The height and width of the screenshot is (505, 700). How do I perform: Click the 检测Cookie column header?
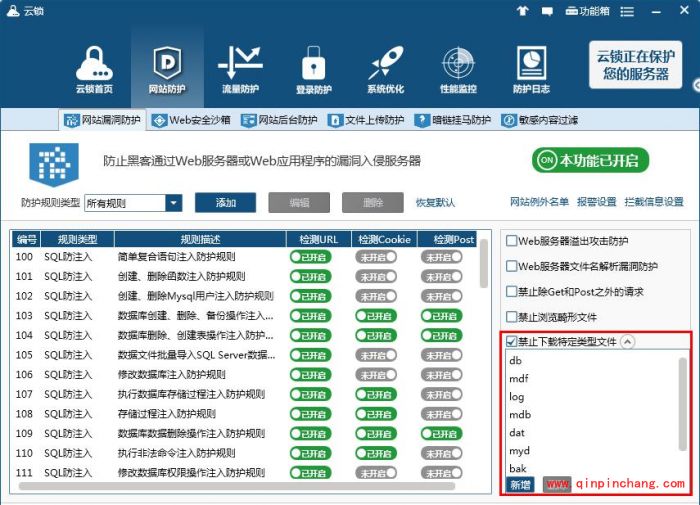point(384,239)
